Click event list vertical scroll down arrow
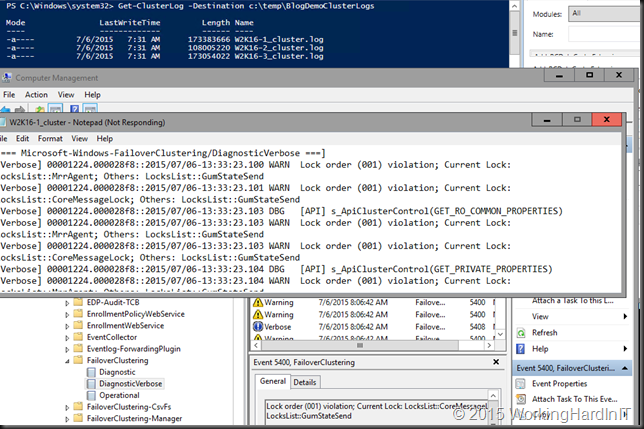Screen dimensions: 644x429 (500, 334)
